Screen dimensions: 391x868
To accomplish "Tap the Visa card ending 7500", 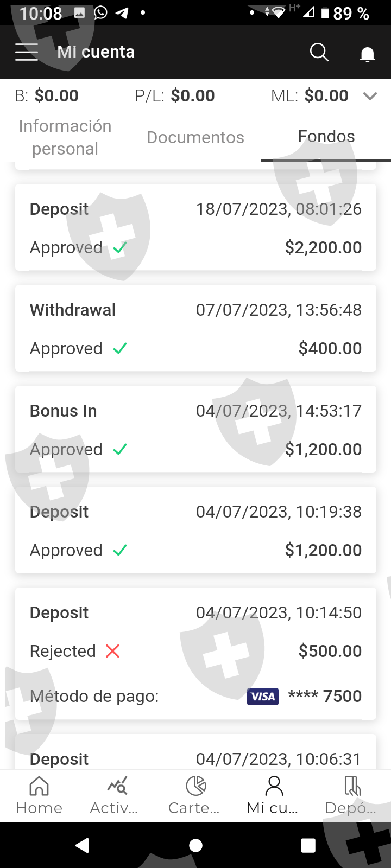I will (x=304, y=696).
